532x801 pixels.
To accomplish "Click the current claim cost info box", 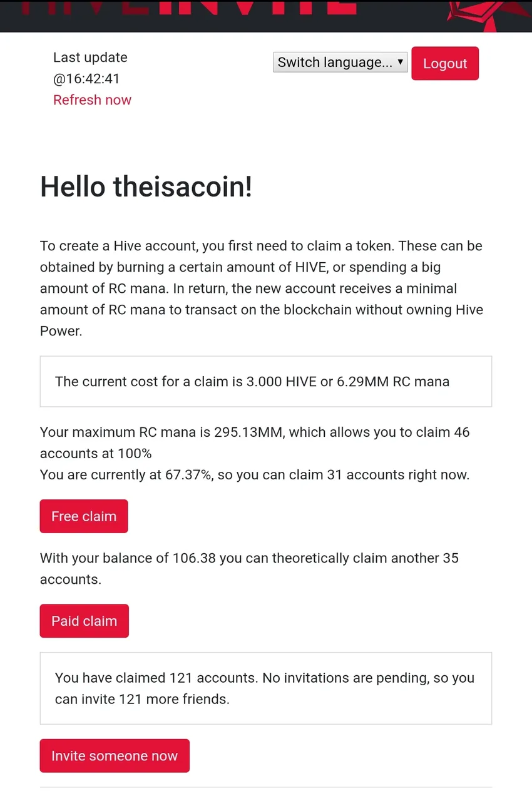I will click(x=266, y=382).
